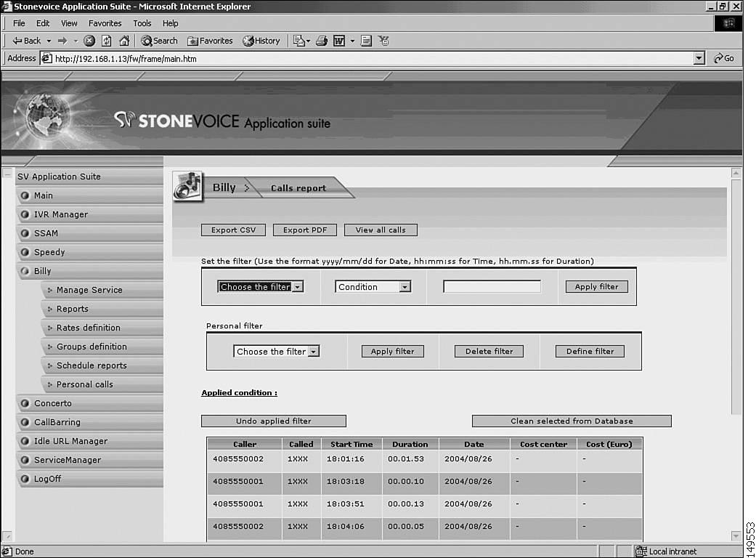Click the Define filter button
This screenshot has height=558, width=756.
click(590, 351)
